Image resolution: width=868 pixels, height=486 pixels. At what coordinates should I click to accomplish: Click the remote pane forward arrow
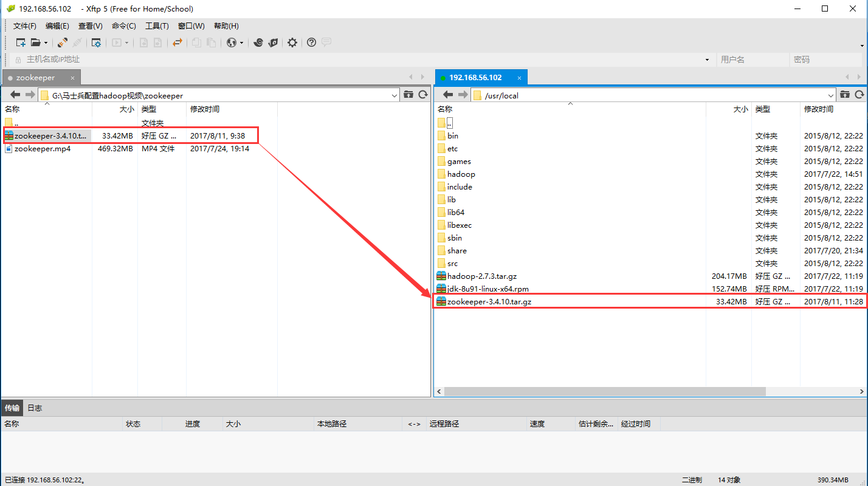[463, 95]
